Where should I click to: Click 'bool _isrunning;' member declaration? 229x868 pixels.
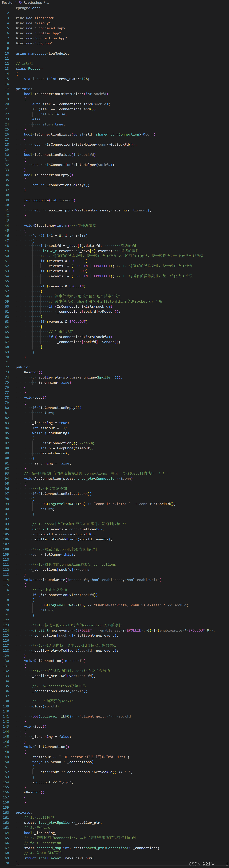[40, 832]
